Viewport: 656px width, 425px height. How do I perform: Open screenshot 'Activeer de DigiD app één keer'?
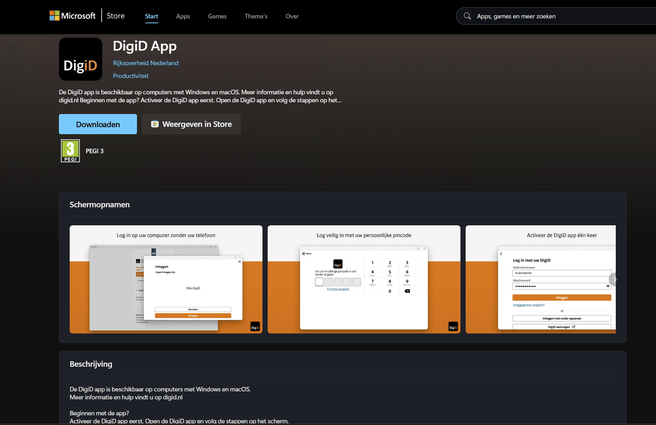click(541, 279)
